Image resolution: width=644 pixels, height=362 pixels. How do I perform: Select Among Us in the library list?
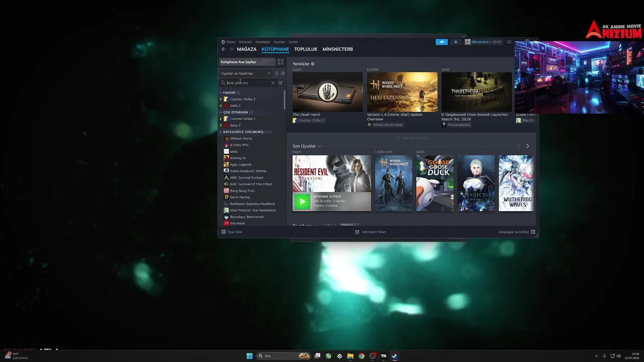pos(238,158)
